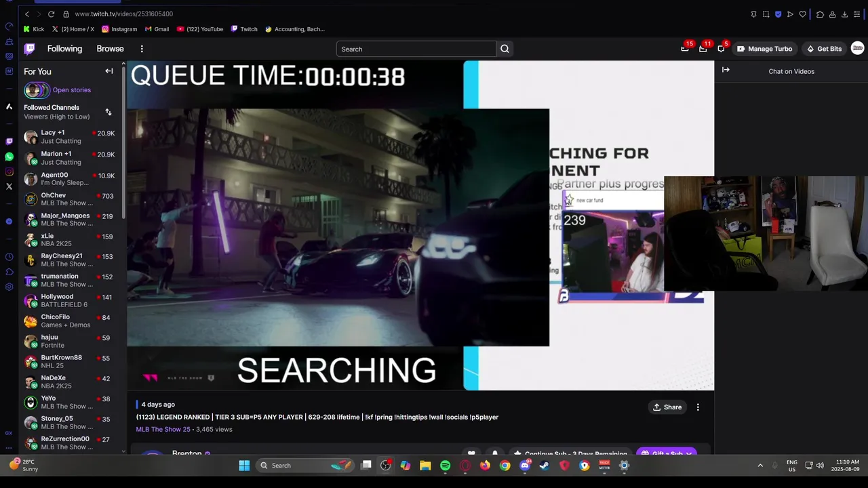Open the Following tab
Image resolution: width=868 pixels, height=488 pixels.
pyautogui.click(x=64, y=49)
